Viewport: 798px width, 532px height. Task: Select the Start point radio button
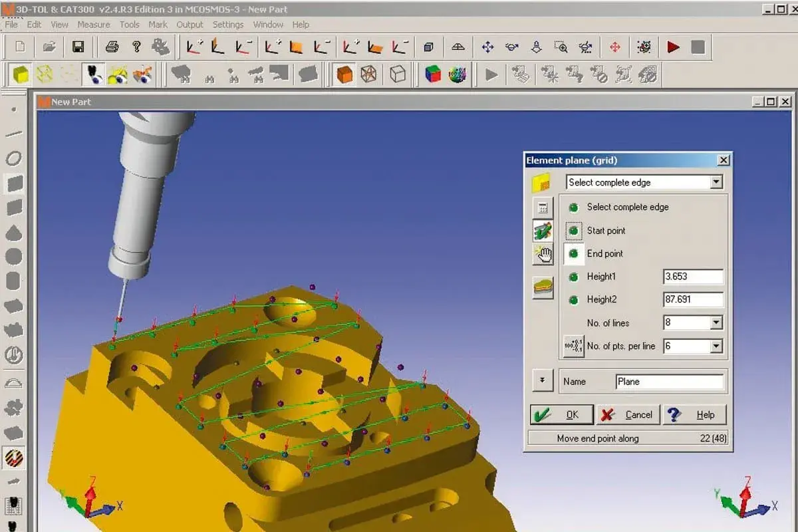click(573, 230)
